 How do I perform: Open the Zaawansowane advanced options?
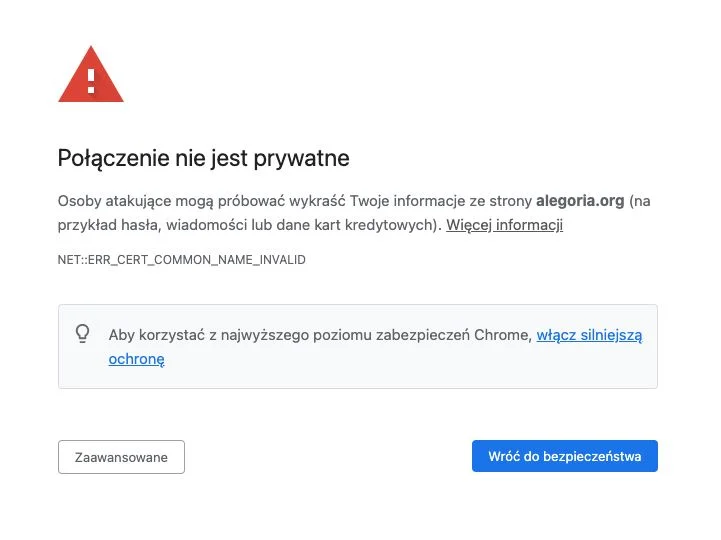pyautogui.click(x=121, y=457)
